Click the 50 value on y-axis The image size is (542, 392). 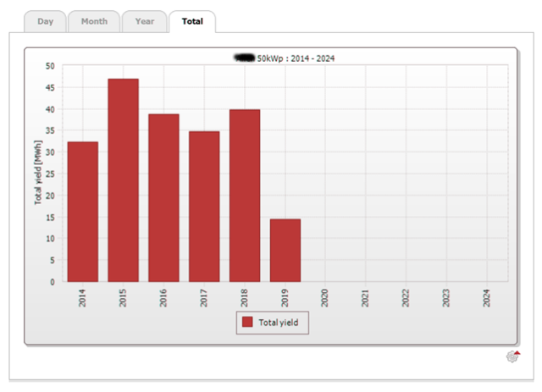pyautogui.click(x=50, y=66)
